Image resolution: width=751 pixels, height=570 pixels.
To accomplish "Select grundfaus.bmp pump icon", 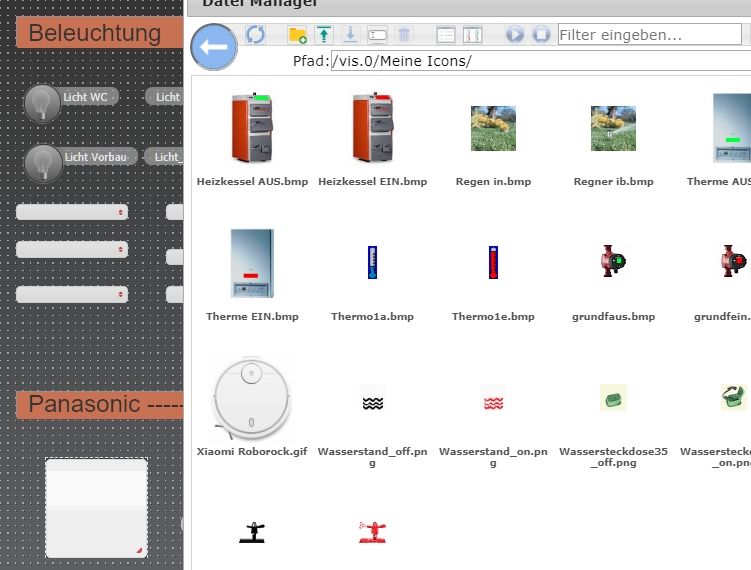I will point(614,261).
